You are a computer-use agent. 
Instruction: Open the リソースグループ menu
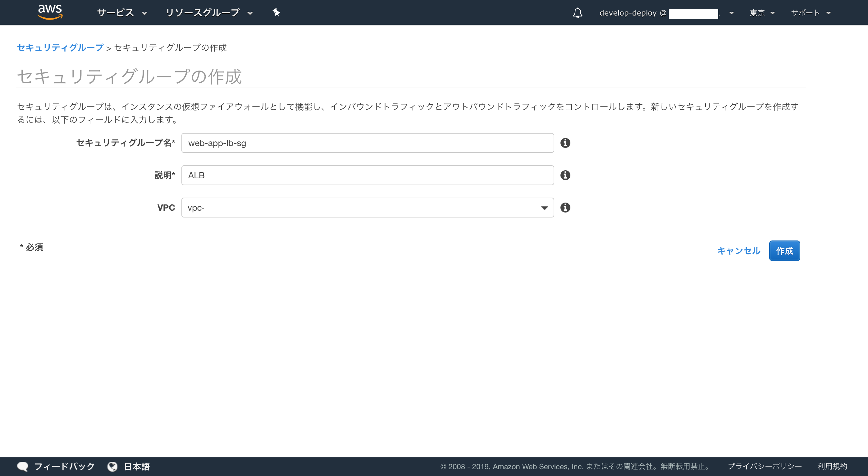[209, 13]
